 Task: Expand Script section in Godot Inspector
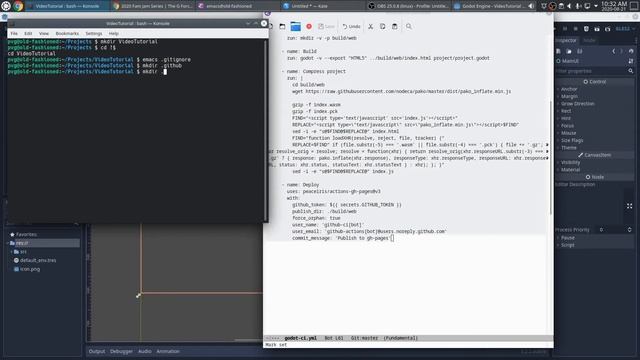coord(567,245)
